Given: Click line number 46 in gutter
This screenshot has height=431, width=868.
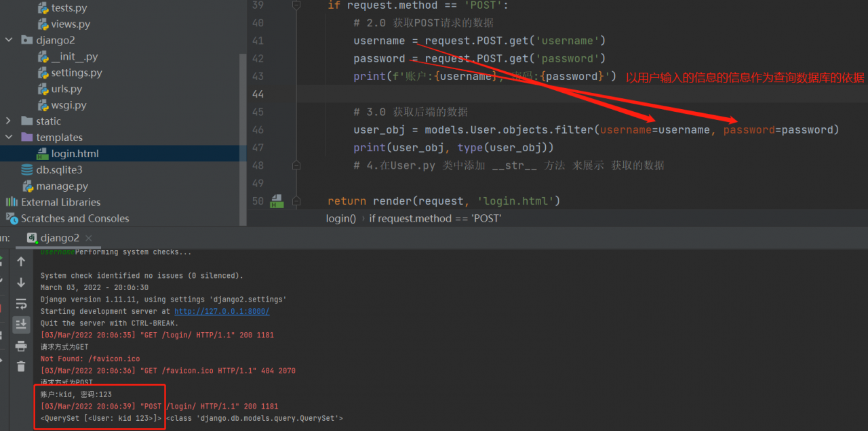Looking at the screenshot, I should tap(258, 129).
